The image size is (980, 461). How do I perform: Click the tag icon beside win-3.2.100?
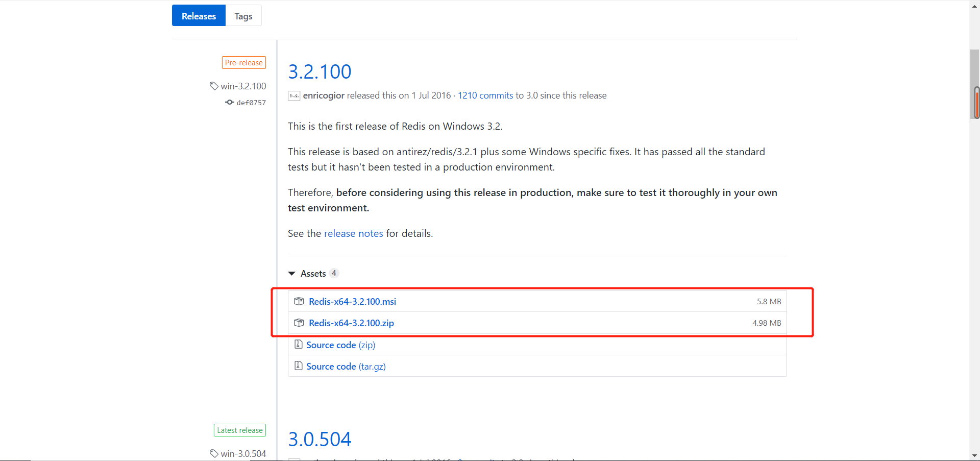click(x=214, y=86)
